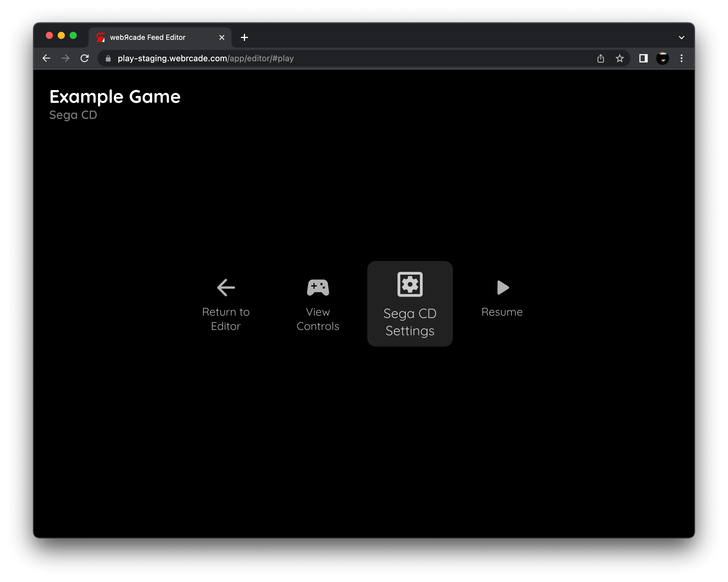
Task: Click the Sega CD Settings label
Action: click(409, 322)
